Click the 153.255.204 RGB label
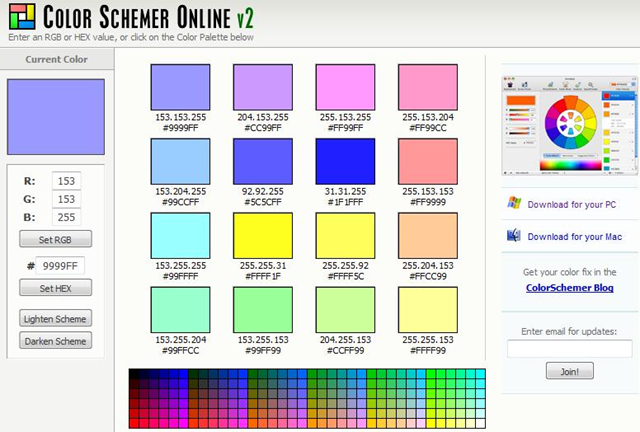This screenshot has height=432, width=640. (180, 340)
